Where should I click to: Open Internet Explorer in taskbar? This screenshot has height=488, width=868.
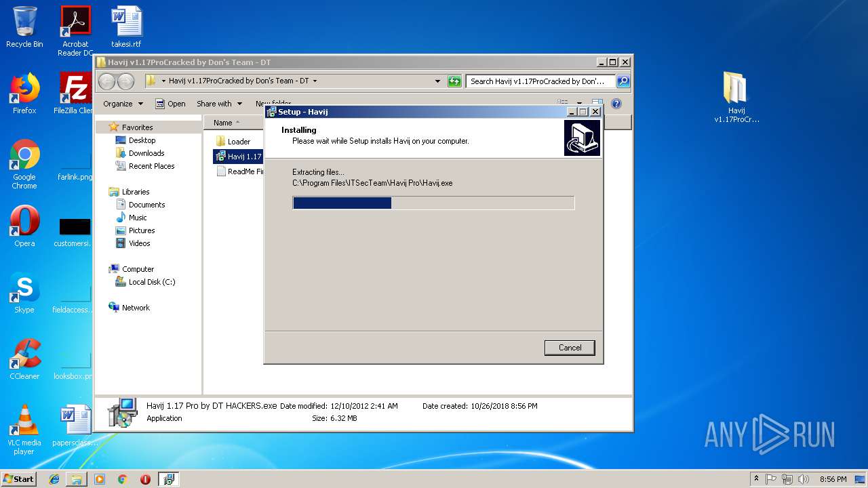click(55, 479)
